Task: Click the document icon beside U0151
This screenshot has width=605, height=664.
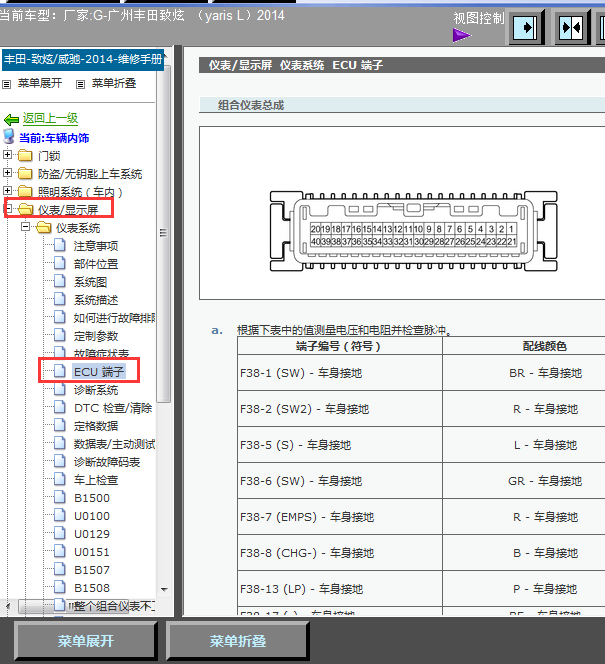Action: tap(60, 551)
